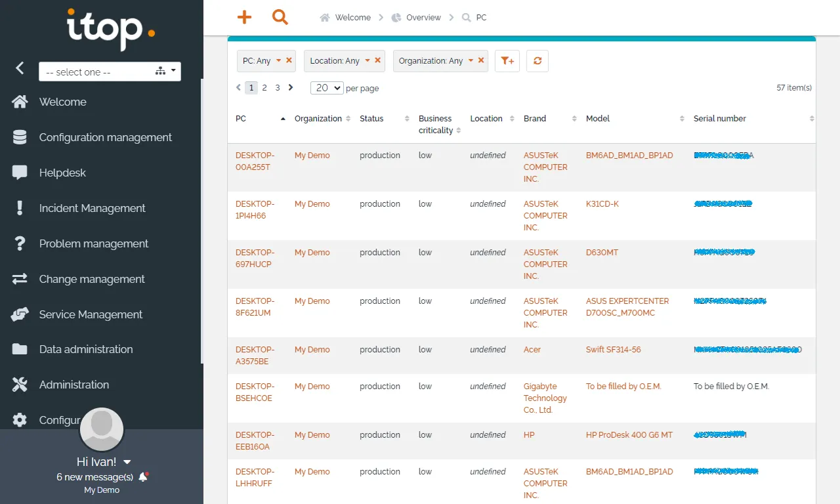
Task: Open PC DESKTOP-00A255T
Action: [x=255, y=161]
